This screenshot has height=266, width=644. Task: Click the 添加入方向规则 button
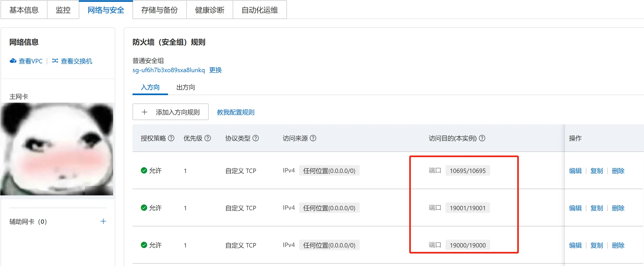pyautogui.click(x=170, y=112)
